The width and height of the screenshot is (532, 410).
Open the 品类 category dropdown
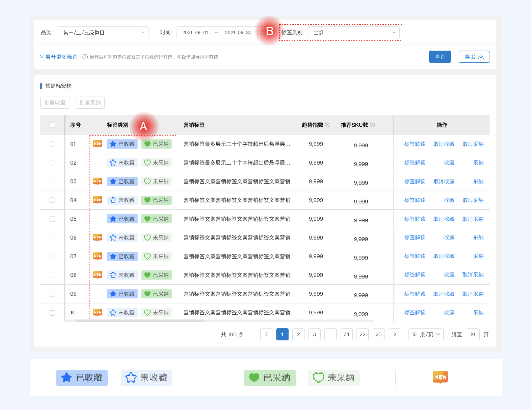102,32
